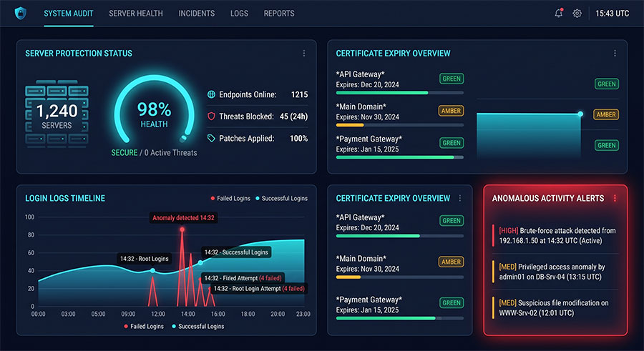Click AMBER badge for Main Domain in top panel
This screenshot has height=351, width=644.
tap(451, 111)
